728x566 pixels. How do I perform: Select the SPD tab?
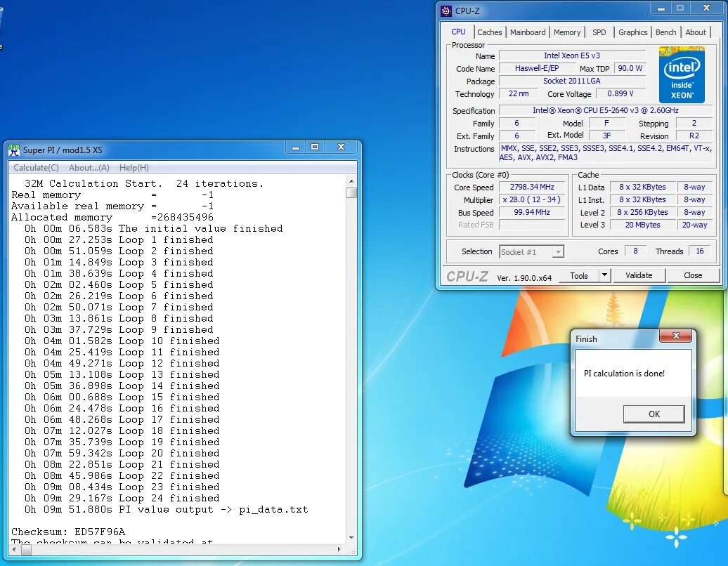click(x=599, y=32)
